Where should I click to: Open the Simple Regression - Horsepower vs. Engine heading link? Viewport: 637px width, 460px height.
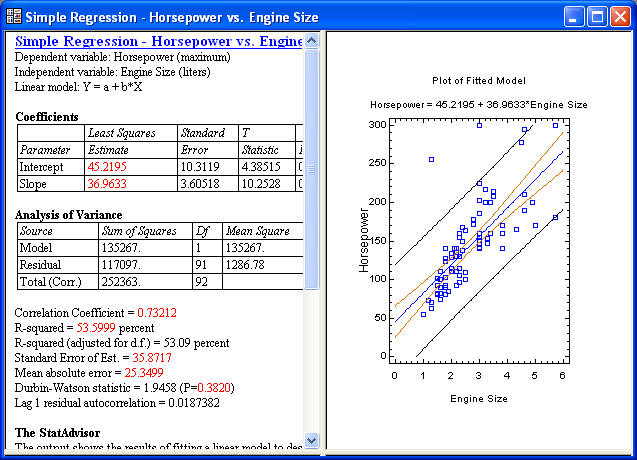pyautogui.click(x=158, y=41)
